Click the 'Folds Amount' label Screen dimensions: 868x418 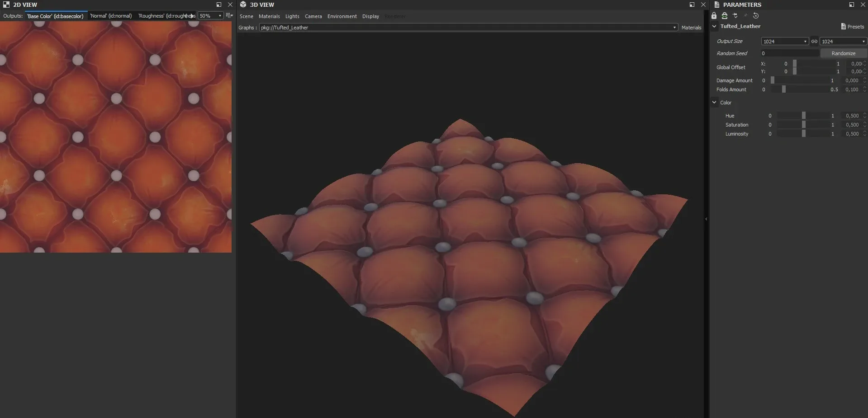point(731,89)
